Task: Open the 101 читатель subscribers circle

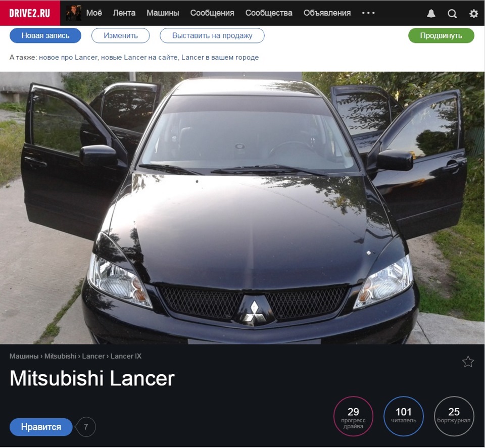Action: pyautogui.click(x=403, y=416)
